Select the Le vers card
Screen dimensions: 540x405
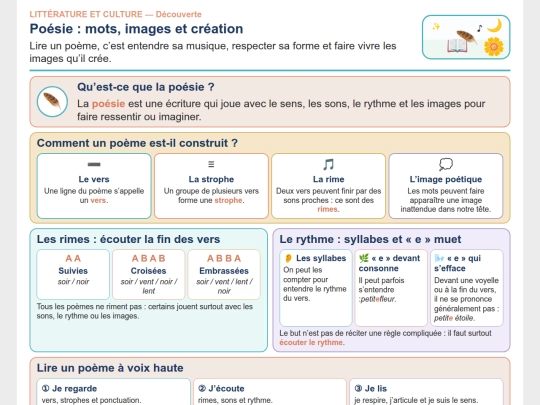tap(94, 186)
